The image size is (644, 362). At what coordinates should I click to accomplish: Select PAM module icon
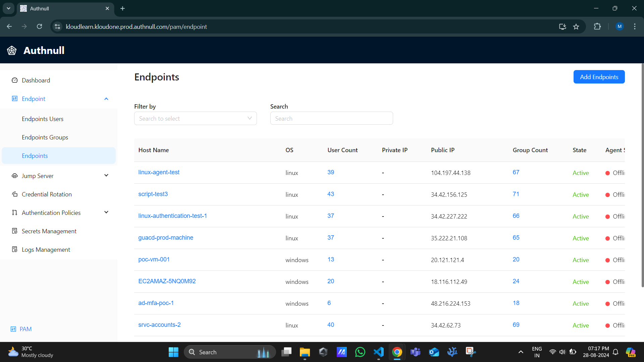click(14, 329)
